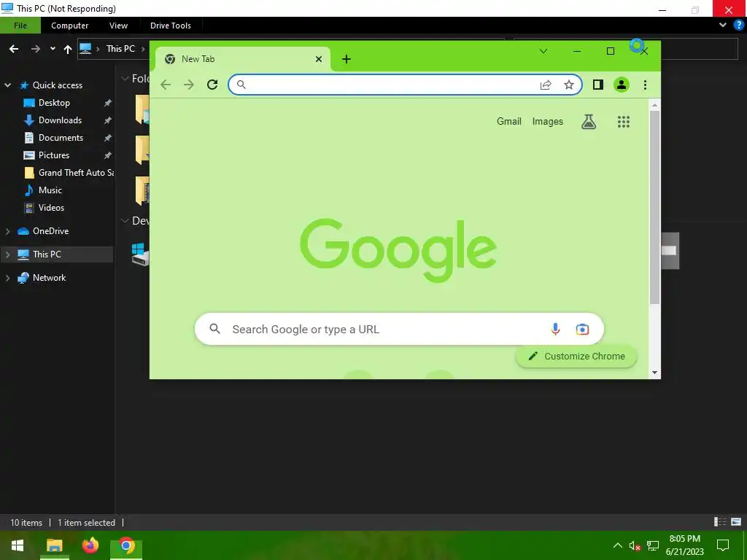Reload the Chrome page
747x560 pixels.
212,85
